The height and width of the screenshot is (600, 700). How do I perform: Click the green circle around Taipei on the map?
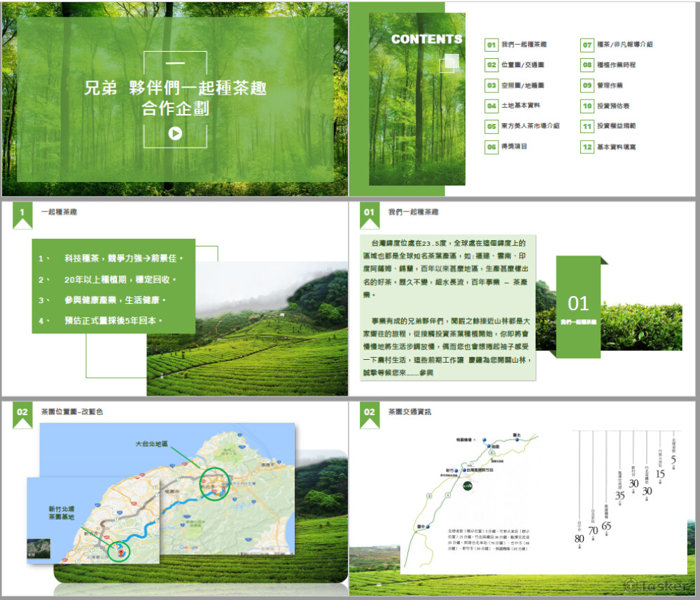[x=215, y=484]
